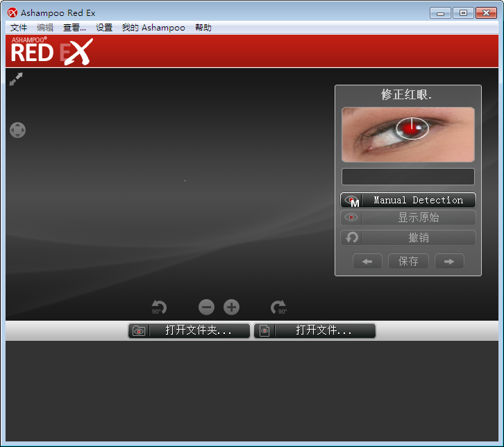Close the Ashampoo Red Ex window
504x447 pixels.
[x=487, y=13]
